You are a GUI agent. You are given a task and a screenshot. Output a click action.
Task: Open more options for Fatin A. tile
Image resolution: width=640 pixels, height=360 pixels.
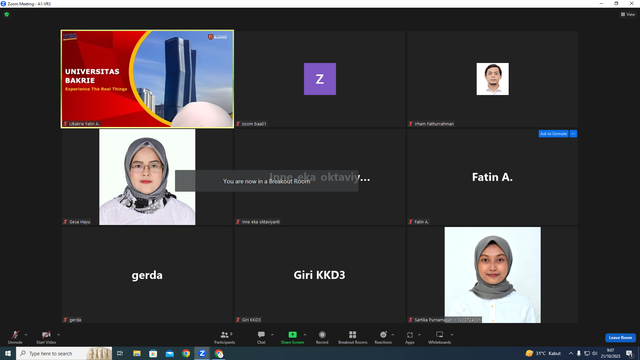(573, 133)
